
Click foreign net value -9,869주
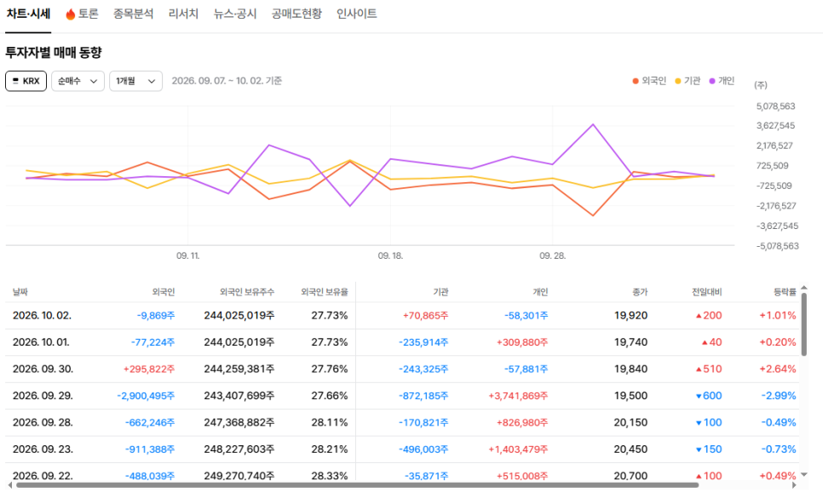pos(156,316)
